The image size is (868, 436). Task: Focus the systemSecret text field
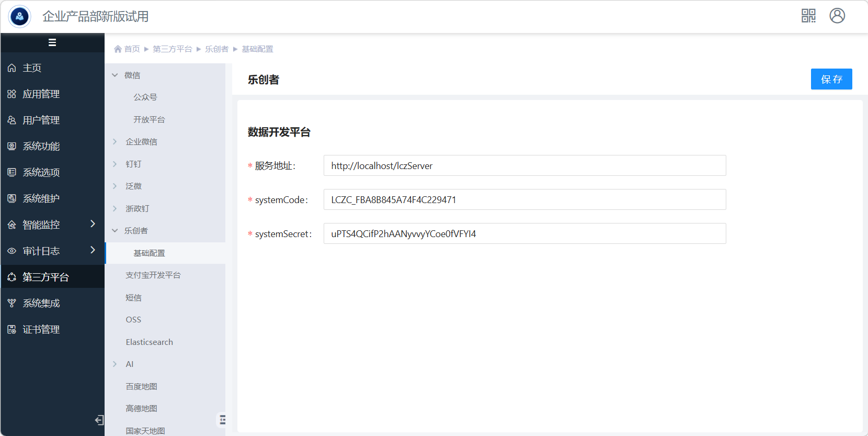(524, 233)
